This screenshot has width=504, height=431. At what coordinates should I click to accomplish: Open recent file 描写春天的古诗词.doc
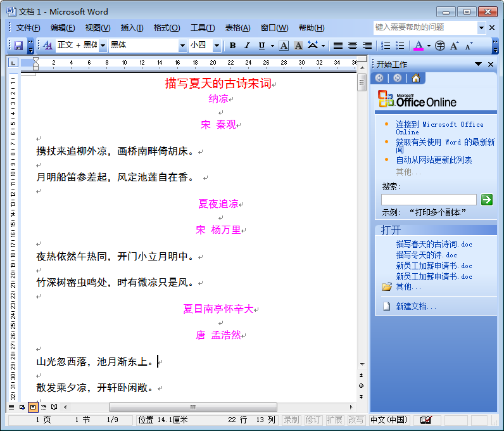click(x=434, y=244)
